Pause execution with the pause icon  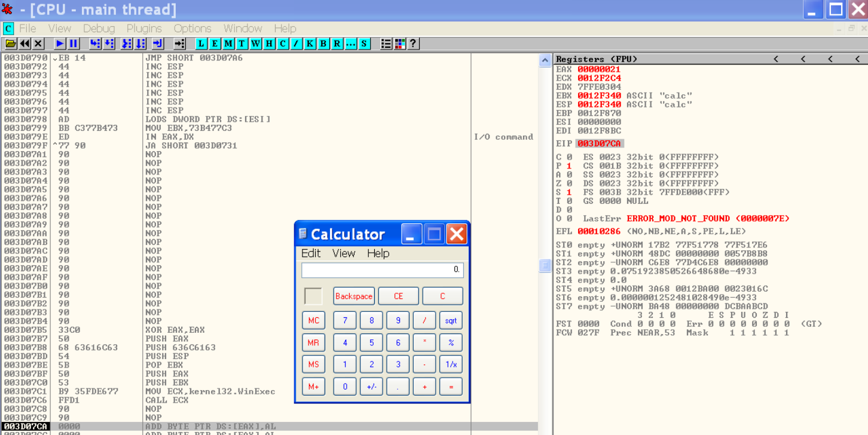coord(74,44)
